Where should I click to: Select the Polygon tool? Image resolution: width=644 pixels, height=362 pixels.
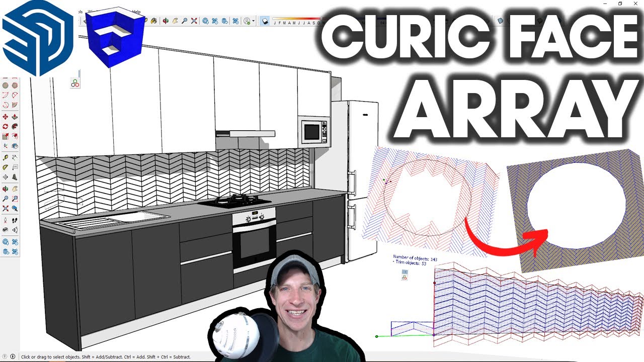pos(15,85)
